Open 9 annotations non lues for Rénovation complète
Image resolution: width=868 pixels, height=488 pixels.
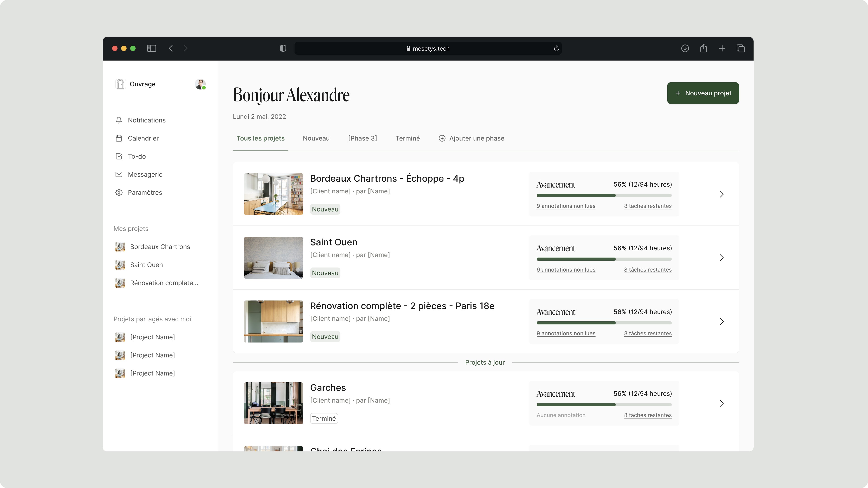(x=566, y=333)
